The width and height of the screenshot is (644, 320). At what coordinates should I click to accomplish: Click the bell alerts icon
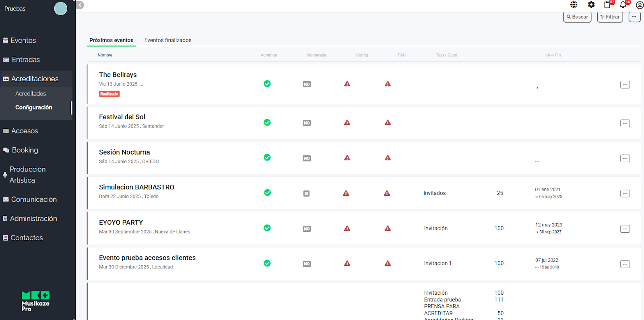(623, 5)
